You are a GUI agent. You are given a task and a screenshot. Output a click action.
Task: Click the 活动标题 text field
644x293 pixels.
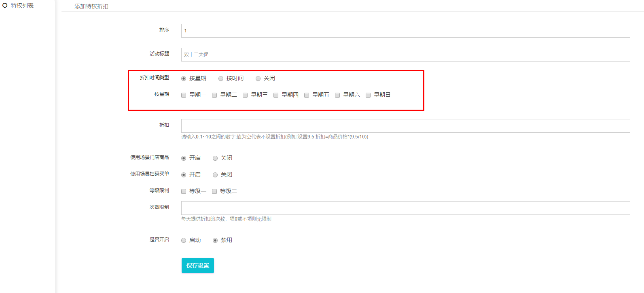click(x=405, y=55)
